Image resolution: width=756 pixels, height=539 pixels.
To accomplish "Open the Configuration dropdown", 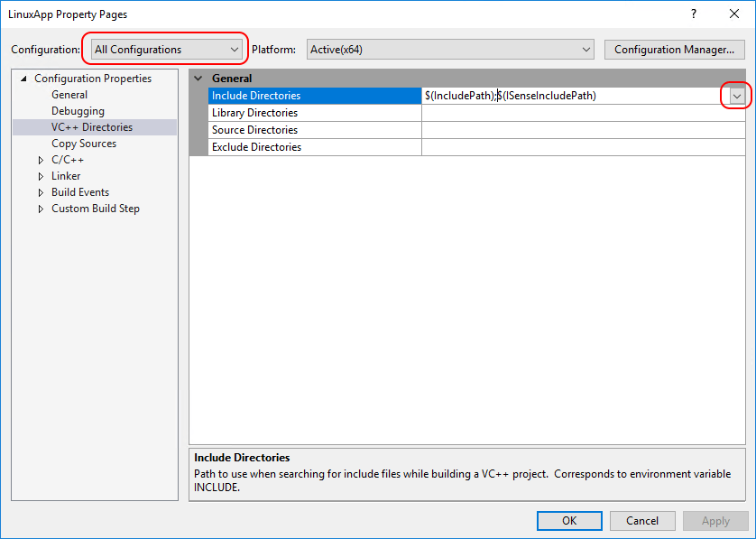I will 166,50.
